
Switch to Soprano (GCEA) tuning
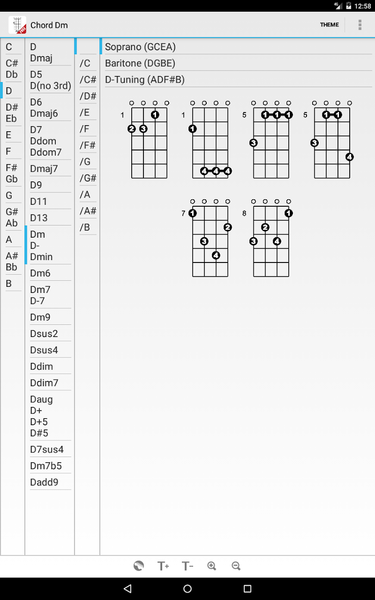click(x=237, y=47)
